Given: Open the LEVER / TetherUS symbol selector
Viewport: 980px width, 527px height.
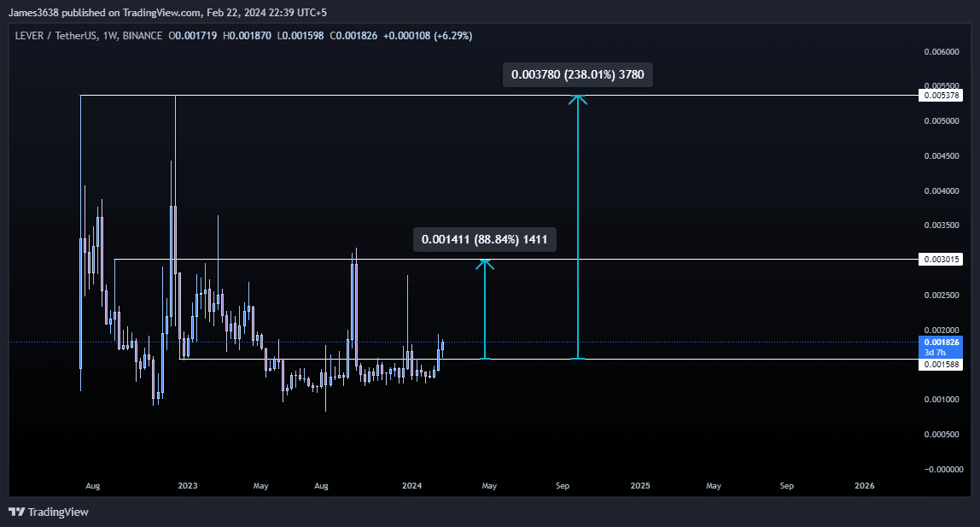Looking at the screenshot, I should [x=57, y=36].
